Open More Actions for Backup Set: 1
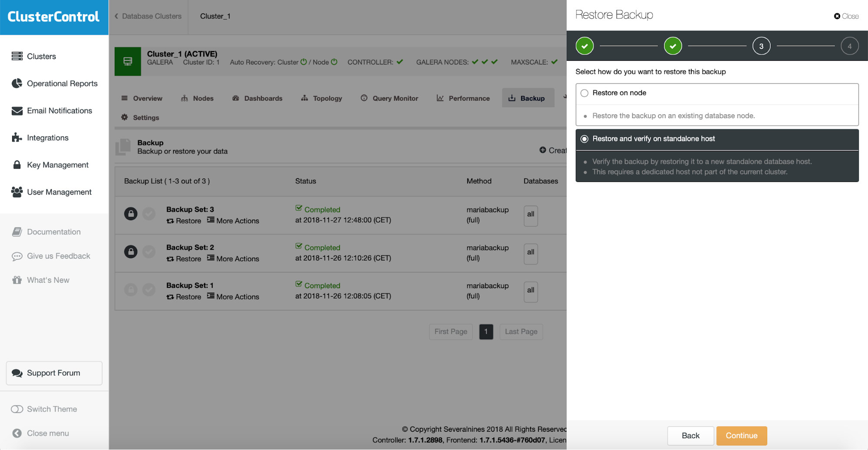Screen dimensions: 868x450 pyautogui.click(x=233, y=297)
